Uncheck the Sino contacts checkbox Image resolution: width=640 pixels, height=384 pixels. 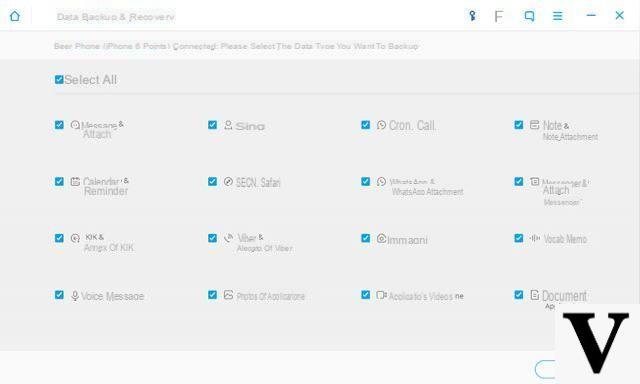pos(212,125)
